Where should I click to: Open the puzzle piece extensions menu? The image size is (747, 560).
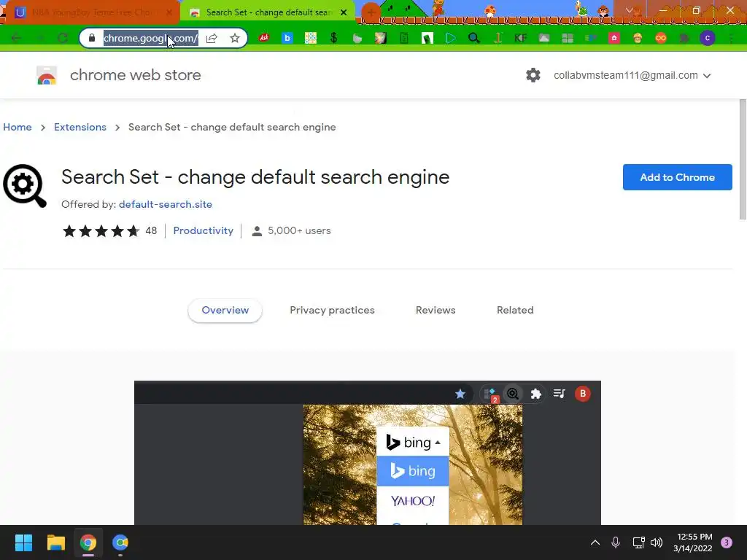click(x=684, y=38)
